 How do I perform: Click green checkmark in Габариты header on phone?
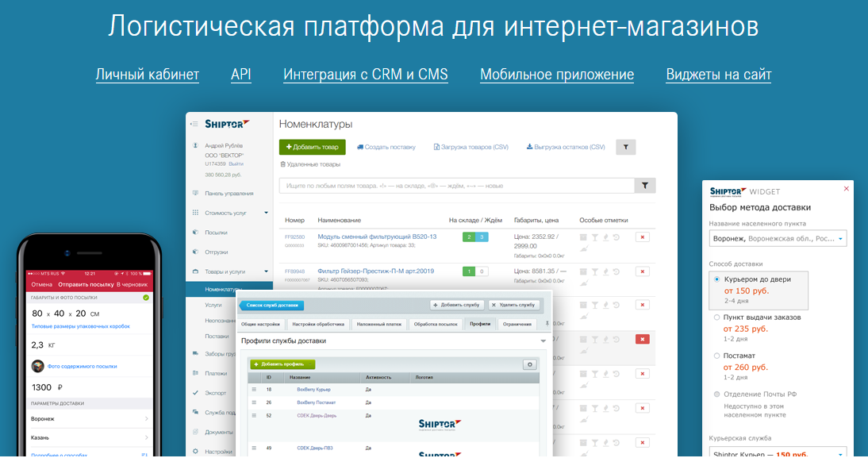(146, 298)
